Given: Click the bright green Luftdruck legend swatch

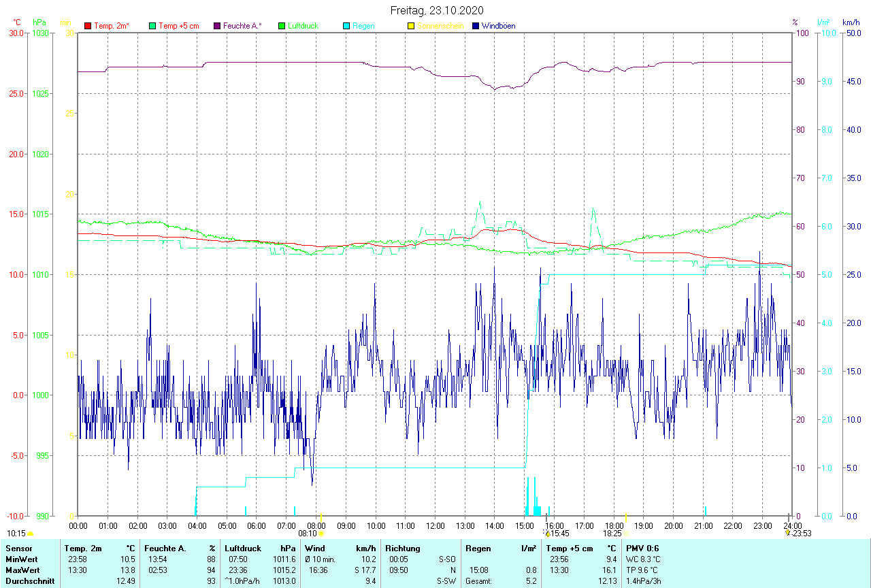Looking at the screenshot, I should (x=282, y=26).
